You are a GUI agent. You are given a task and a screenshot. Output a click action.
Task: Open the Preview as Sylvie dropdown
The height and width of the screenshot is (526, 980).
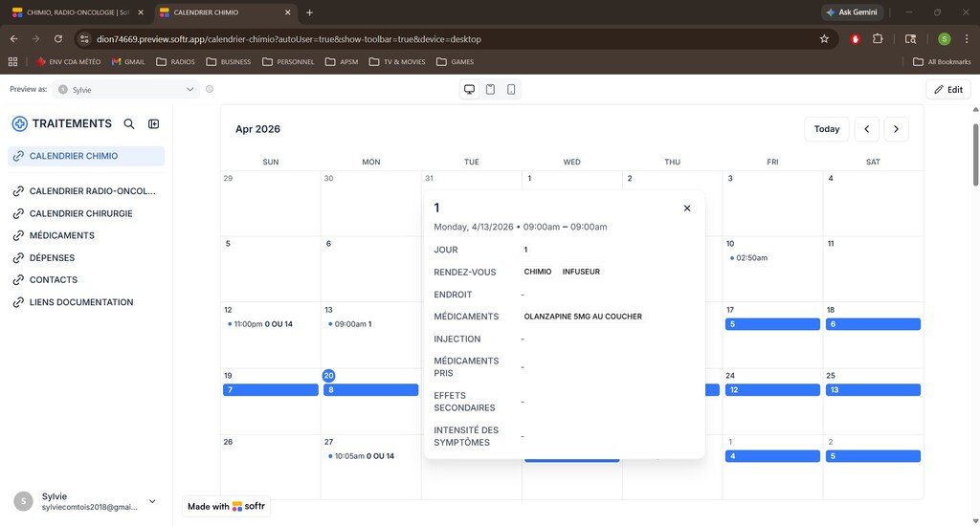click(x=125, y=89)
